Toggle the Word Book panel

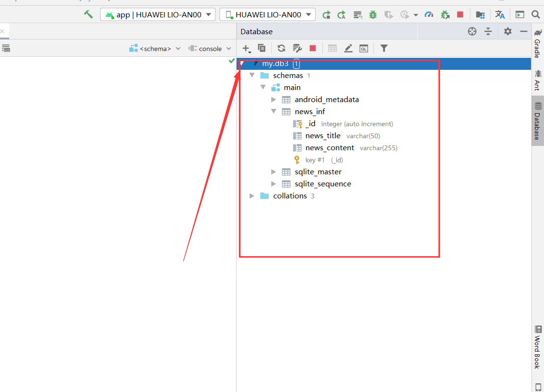538,348
